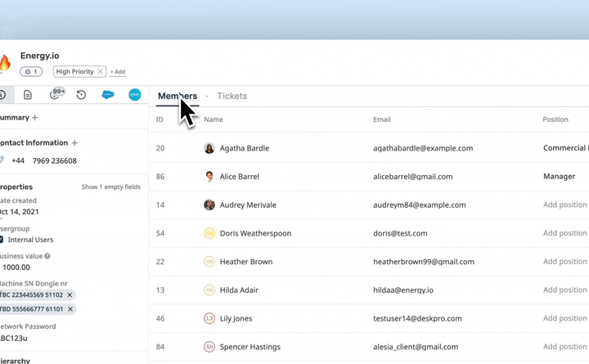Add a new item with Summary plus icon
Viewport: 589px width, 364px height.
[x=35, y=118]
